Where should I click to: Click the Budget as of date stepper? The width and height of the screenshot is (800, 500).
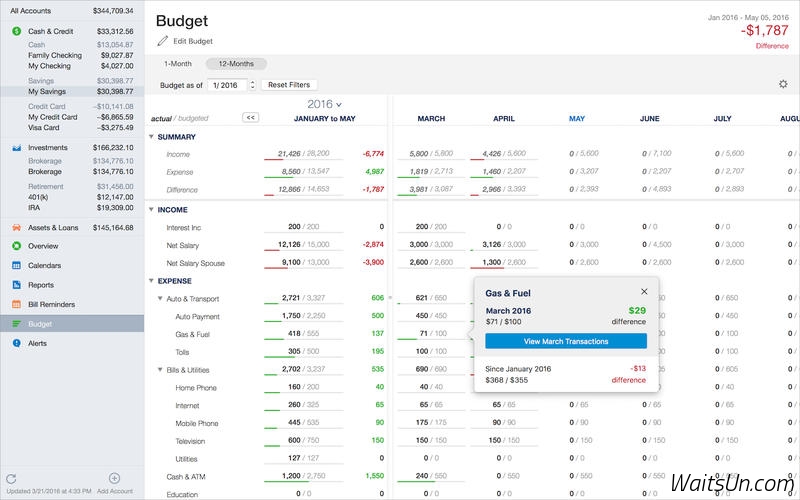(x=253, y=85)
